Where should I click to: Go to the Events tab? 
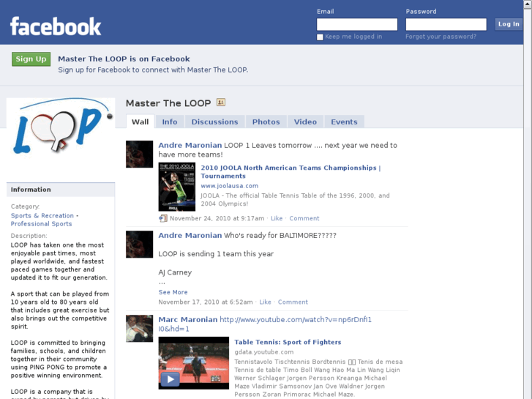pos(344,122)
